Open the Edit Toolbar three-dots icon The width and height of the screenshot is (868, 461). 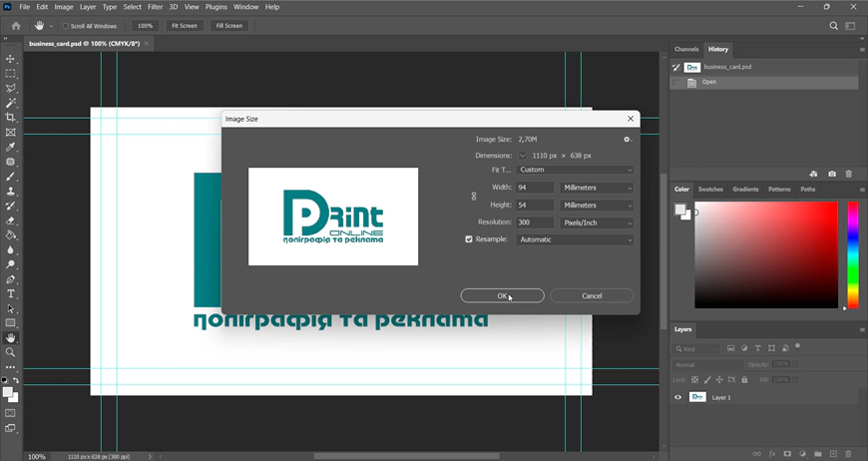(x=11, y=367)
